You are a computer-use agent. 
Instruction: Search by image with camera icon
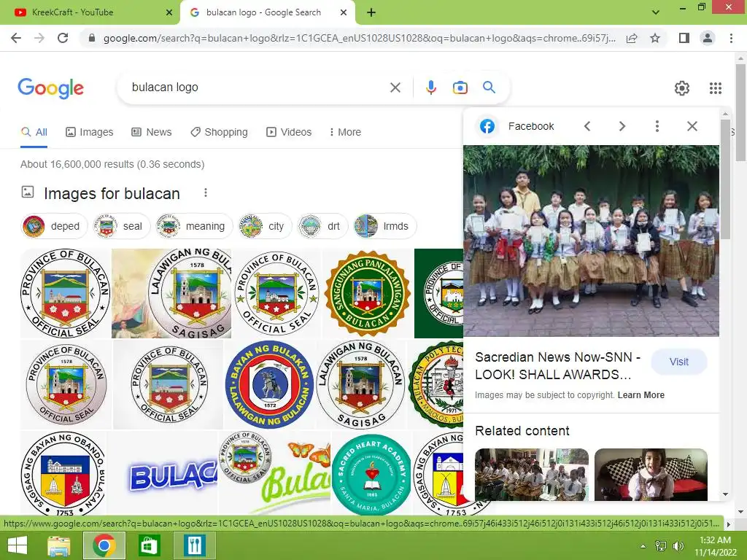click(x=460, y=87)
